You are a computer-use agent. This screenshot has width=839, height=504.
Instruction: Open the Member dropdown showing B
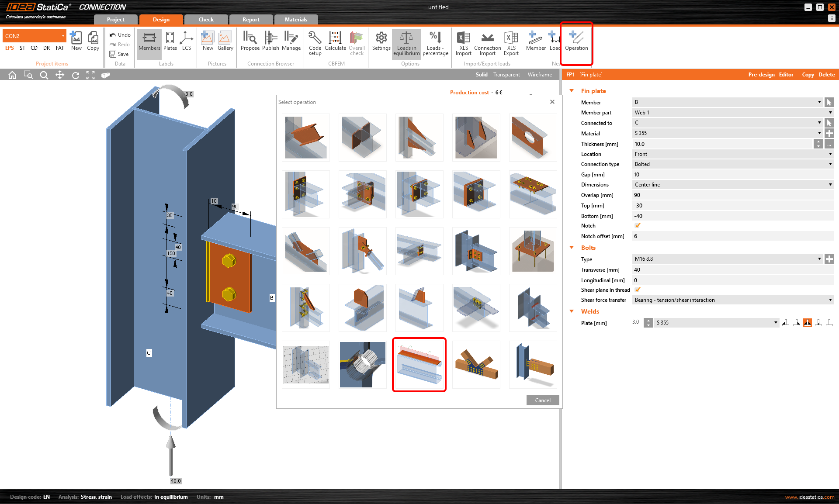(x=819, y=102)
